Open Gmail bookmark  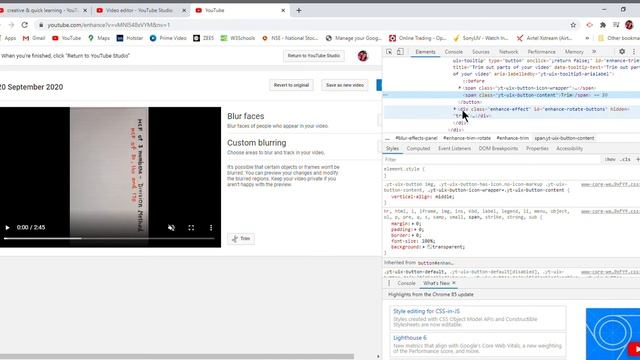click(34, 38)
